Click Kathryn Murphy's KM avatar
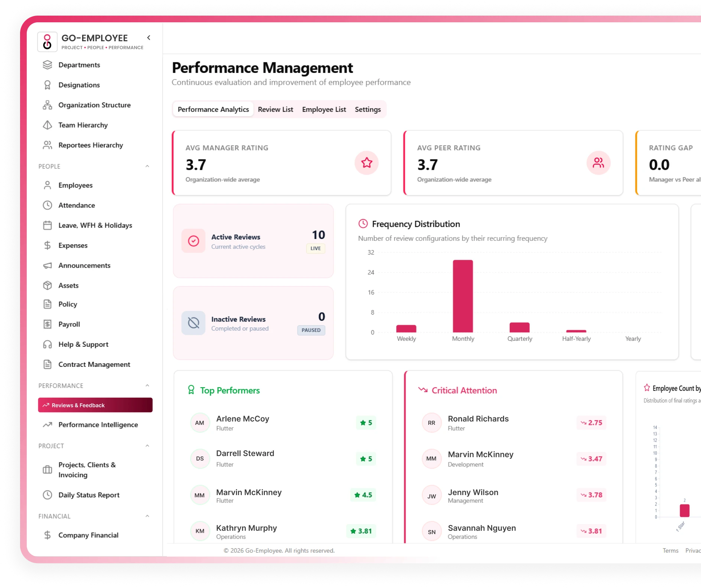701x588 pixels. (200, 531)
